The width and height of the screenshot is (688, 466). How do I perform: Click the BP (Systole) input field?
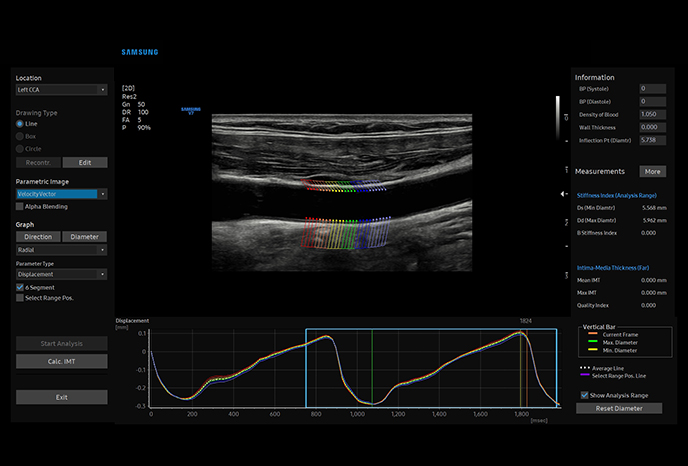click(x=652, y=89)
